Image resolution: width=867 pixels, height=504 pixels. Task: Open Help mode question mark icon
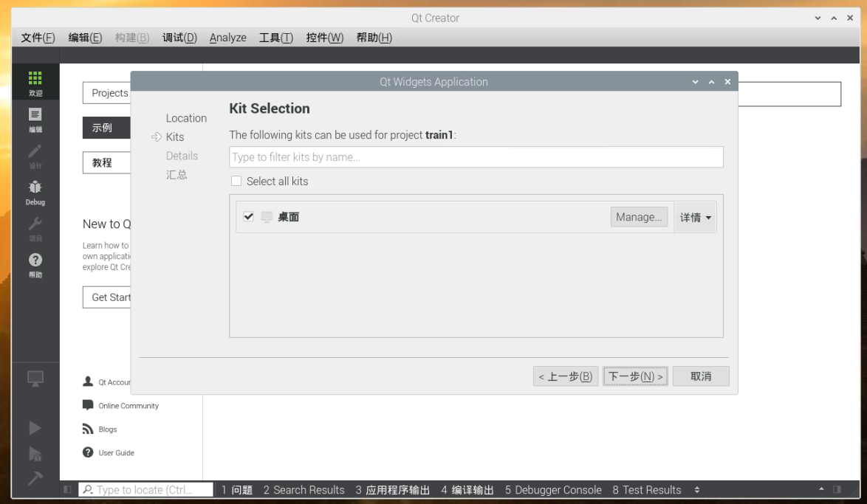click(x=35, y=265)
